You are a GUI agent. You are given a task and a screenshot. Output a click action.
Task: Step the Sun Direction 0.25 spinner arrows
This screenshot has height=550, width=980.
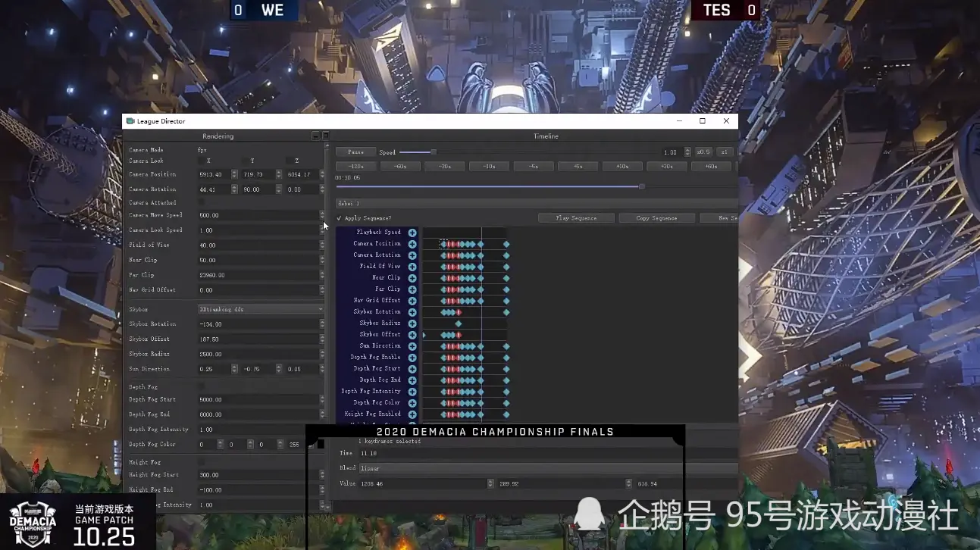point(233,369)
